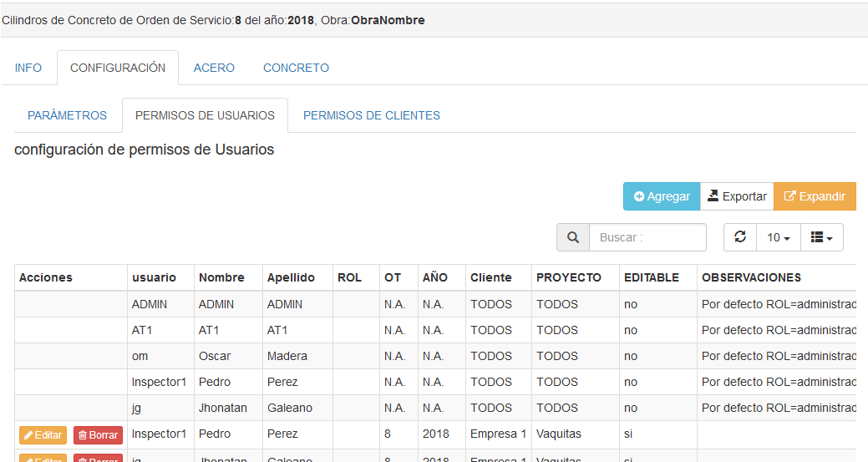
Task: Sort table by Cliente column header
Action: 490,277
